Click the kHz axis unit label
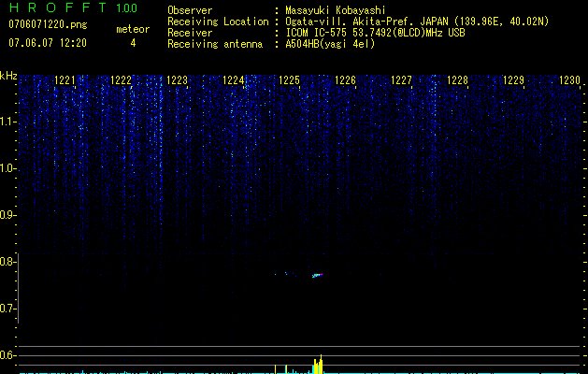 click(8, 76)
